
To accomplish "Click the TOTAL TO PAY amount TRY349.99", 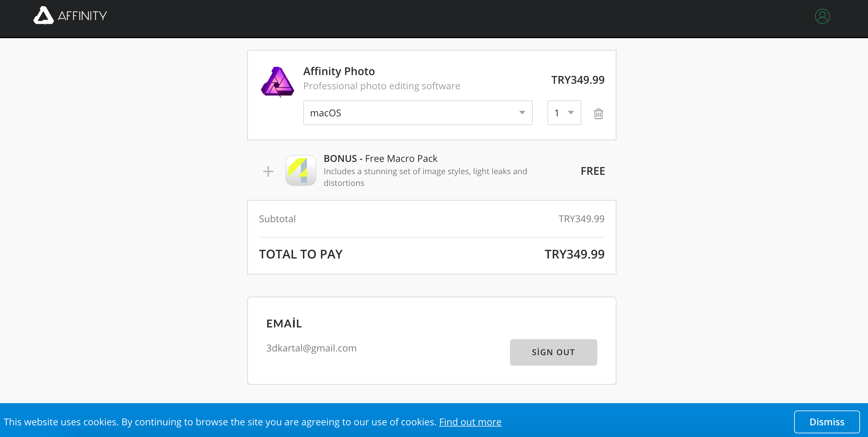I will click(x=575, y=254).
